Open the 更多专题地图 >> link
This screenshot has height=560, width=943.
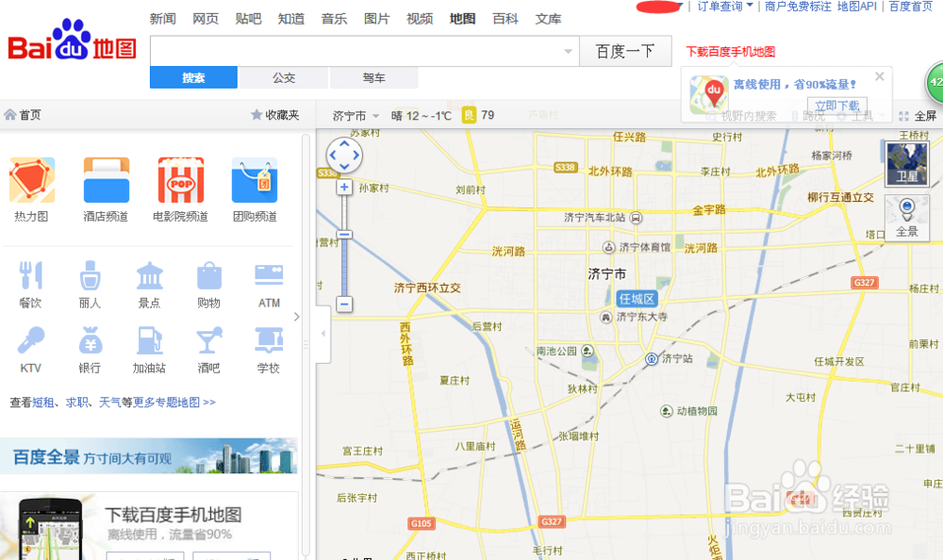pos(174,402)
